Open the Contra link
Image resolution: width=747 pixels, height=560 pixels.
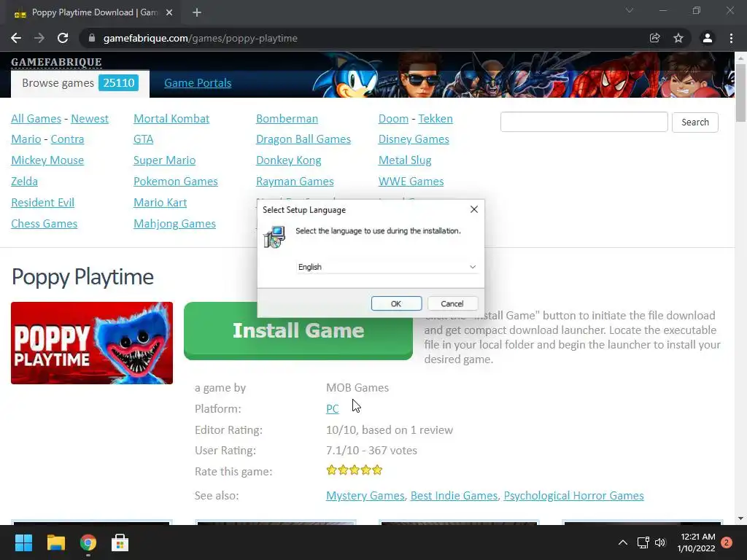pyautogui.click(x=67, y=139)
